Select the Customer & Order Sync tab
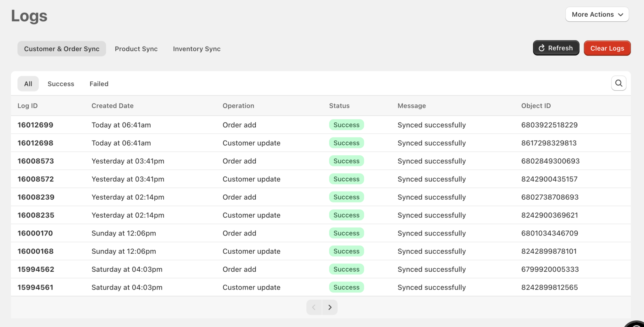This screenshot has width=644, height=327. pyautogui.click(x=62, y=49)
